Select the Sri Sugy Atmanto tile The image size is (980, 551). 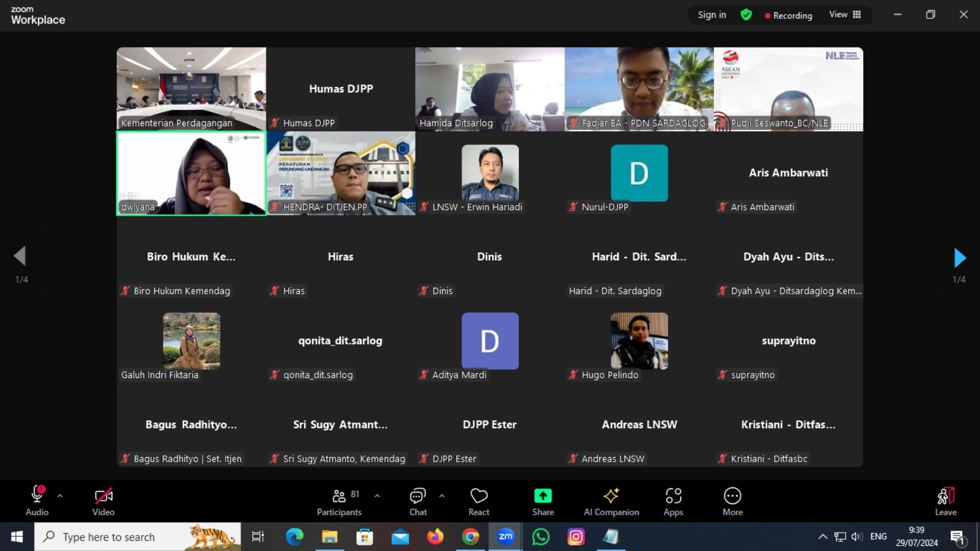tap(341, 425)
